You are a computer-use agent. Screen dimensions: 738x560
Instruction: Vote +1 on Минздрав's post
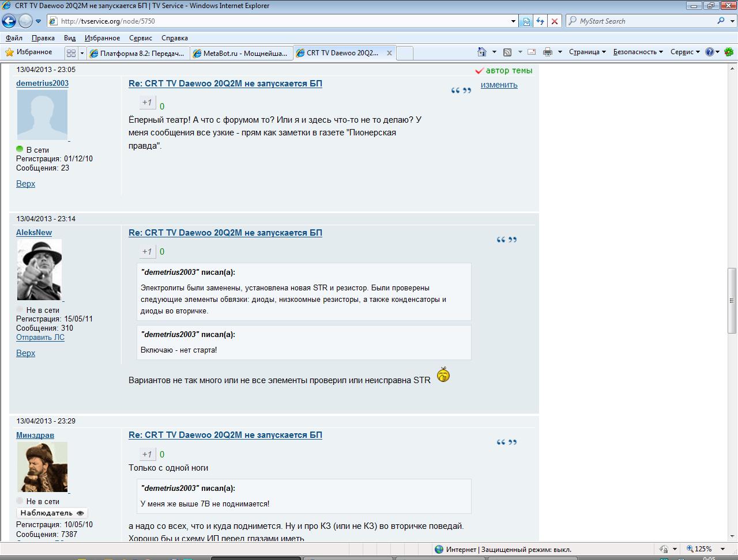[x=147, y=454]
